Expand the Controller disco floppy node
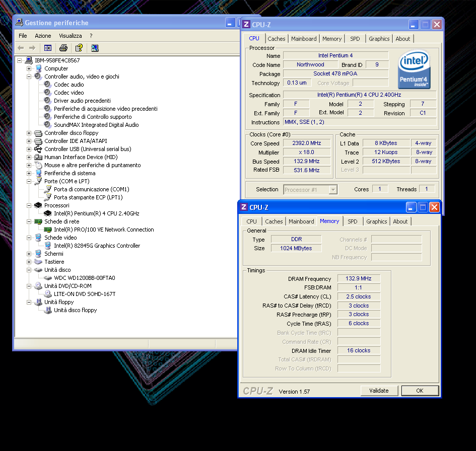 click(x=29, y=133)
